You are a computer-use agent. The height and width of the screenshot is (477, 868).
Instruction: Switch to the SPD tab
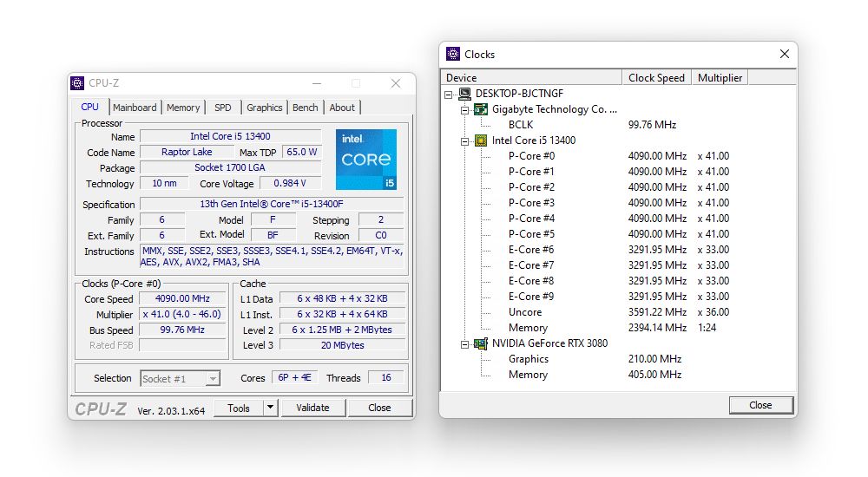(223, 108)
